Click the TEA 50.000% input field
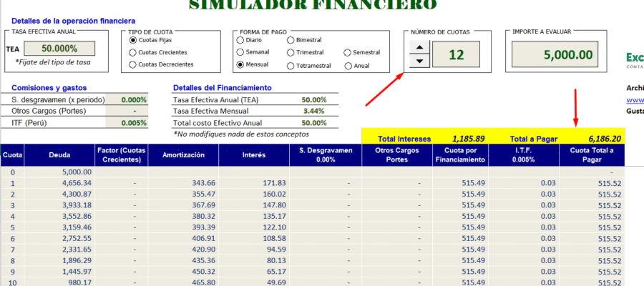Image resolution: width=644 pixels, height=286 pixels. click(x=60, y=49)
